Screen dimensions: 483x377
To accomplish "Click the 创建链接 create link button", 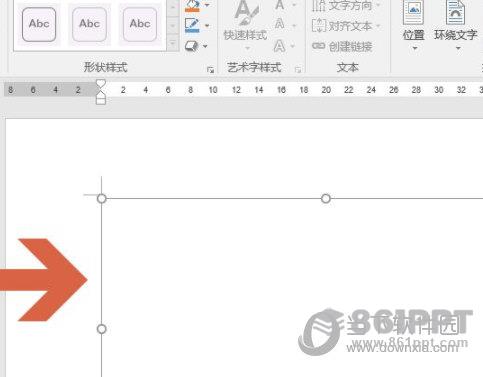I will 342,46.
